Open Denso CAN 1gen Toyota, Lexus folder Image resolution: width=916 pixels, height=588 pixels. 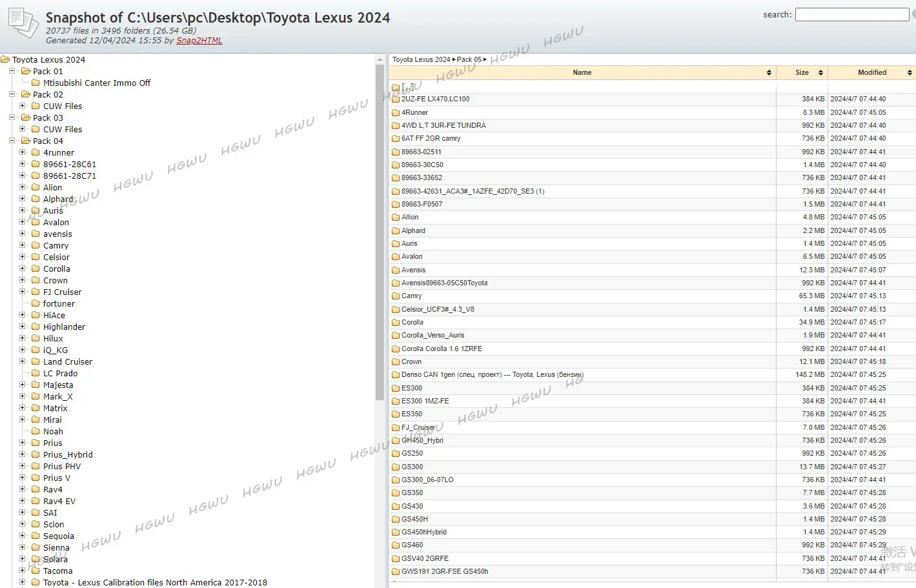point(492,374)
